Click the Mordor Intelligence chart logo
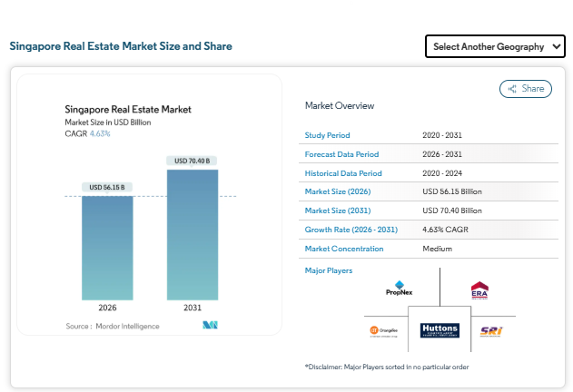 pyautogui.click(x=210, y=325)
